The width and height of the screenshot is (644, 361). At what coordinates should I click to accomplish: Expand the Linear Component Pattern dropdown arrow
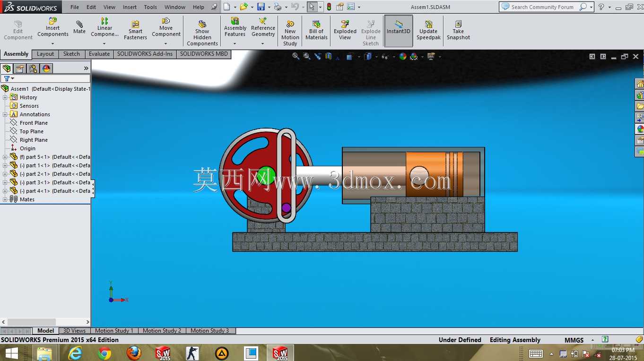[104, 43]
